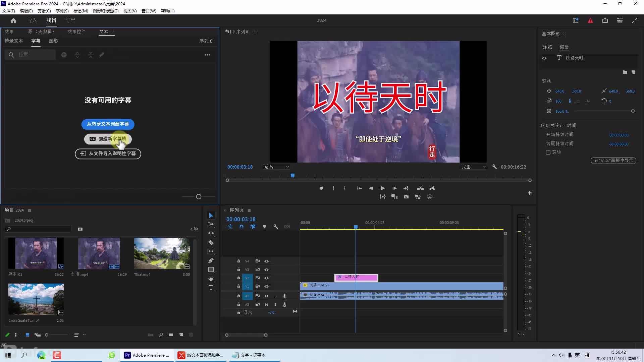Select the Rectangle tool

[211, 269]
